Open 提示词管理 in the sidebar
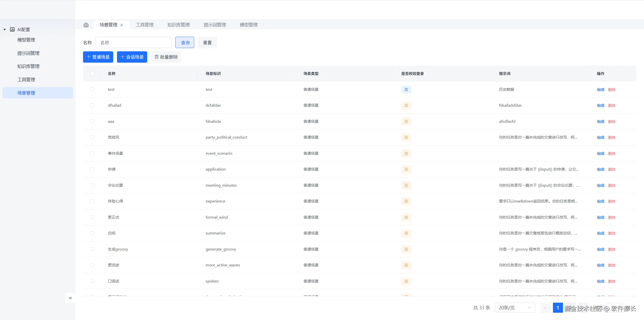Screen dimensions: 644x320 (x=28, y=53)
